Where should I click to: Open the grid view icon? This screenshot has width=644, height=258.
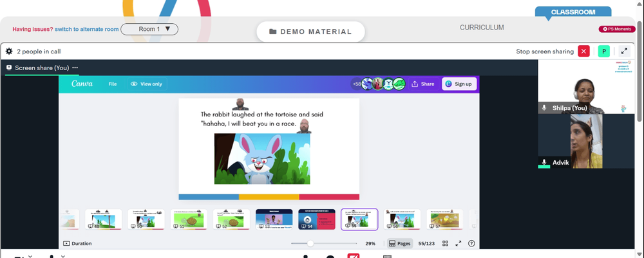pyautogui.click(x=445, y=244)
